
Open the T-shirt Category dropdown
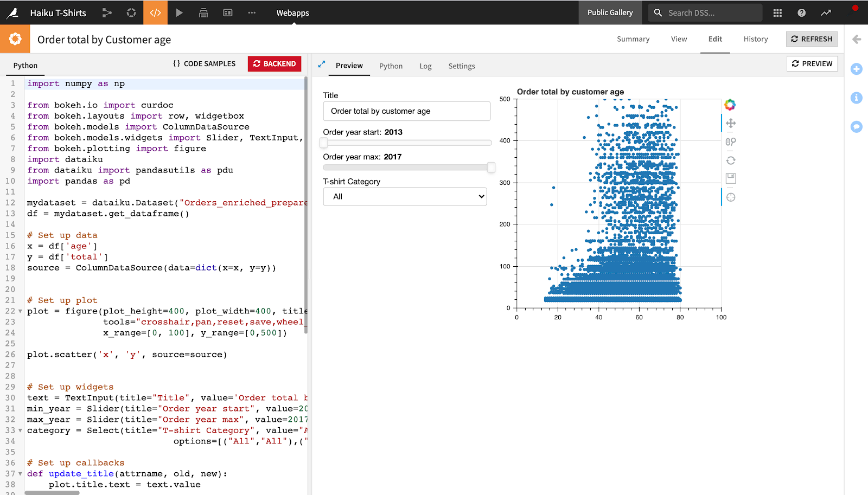(x=405, y=197)
